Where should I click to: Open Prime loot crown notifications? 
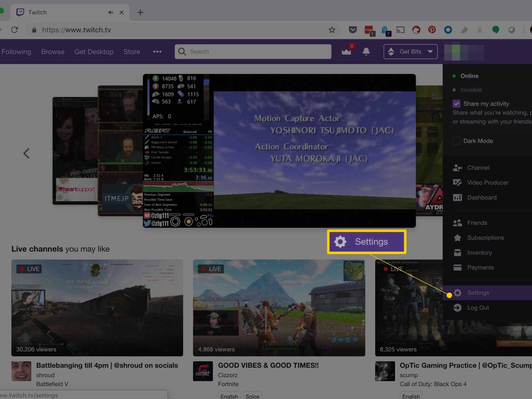coord(346,51)
